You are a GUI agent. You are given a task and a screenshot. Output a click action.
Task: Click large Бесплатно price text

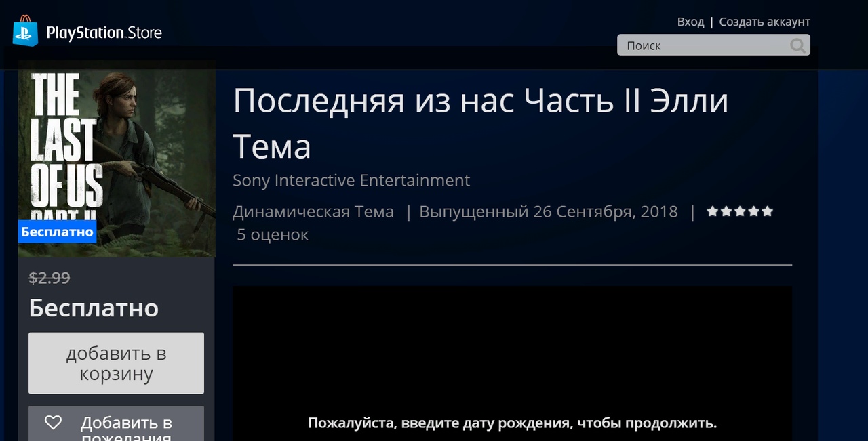tap(94, 308)
